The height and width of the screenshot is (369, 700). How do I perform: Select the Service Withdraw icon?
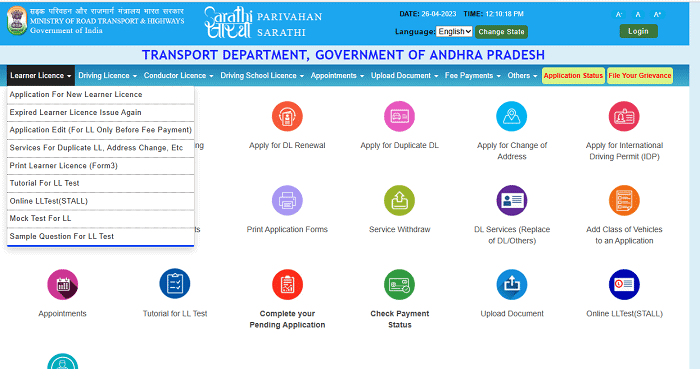pos(399,200)
